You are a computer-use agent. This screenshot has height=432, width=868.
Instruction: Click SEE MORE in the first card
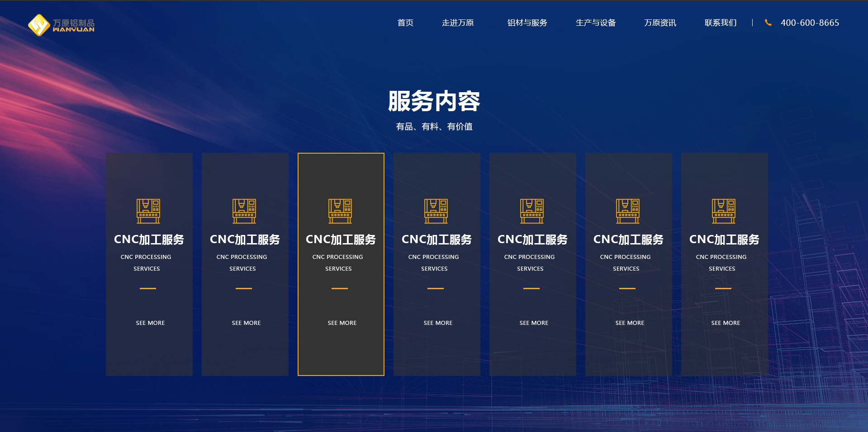150,323
